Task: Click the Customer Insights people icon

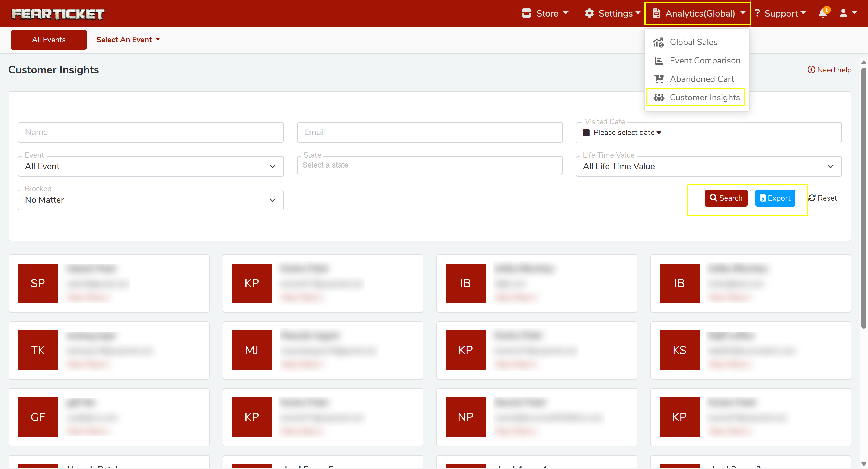Action: (x=659, y=97)
